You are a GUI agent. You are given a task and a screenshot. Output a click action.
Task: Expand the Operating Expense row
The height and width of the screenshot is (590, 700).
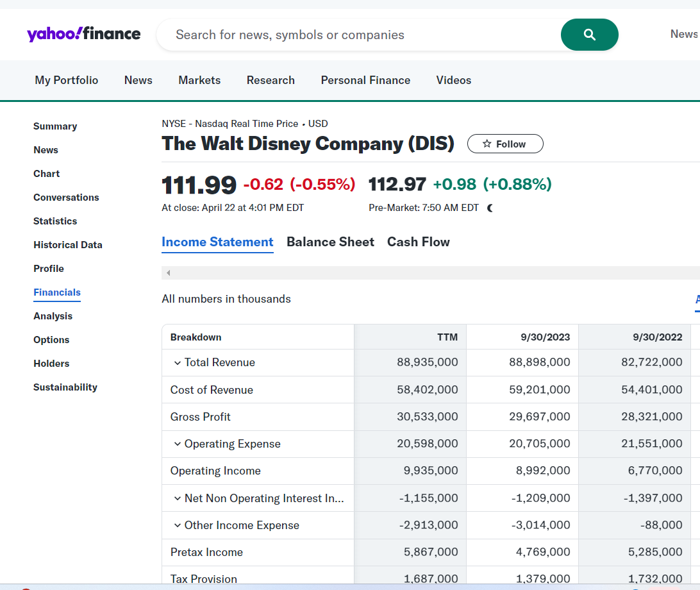(177, 444)
